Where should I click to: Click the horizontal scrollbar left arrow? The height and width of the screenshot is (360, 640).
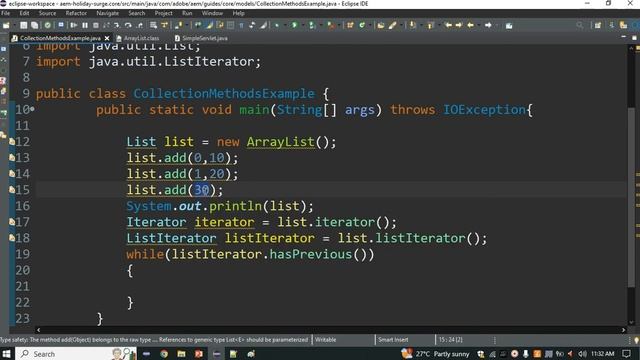(38, 330)
